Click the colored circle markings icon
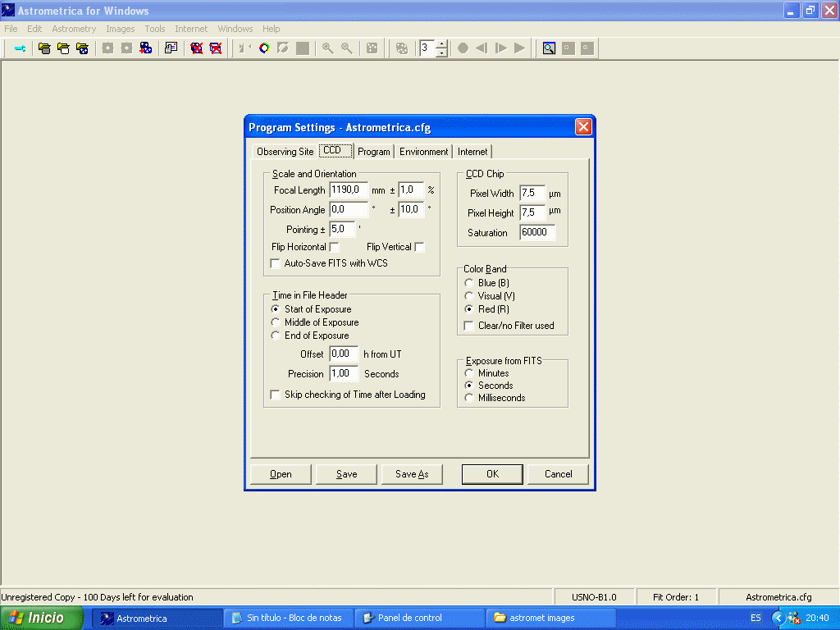Image resolution: width=840 pixels, height=630 pixels. pos(264,48)
